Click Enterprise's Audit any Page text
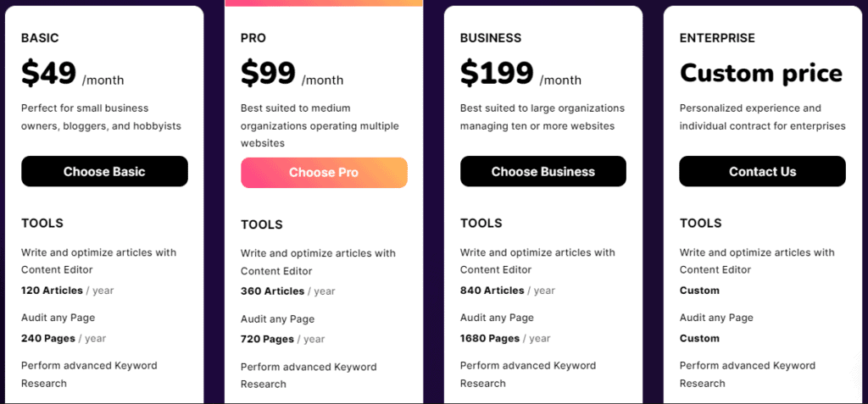 pyautogui.click(x=716, y=318)
